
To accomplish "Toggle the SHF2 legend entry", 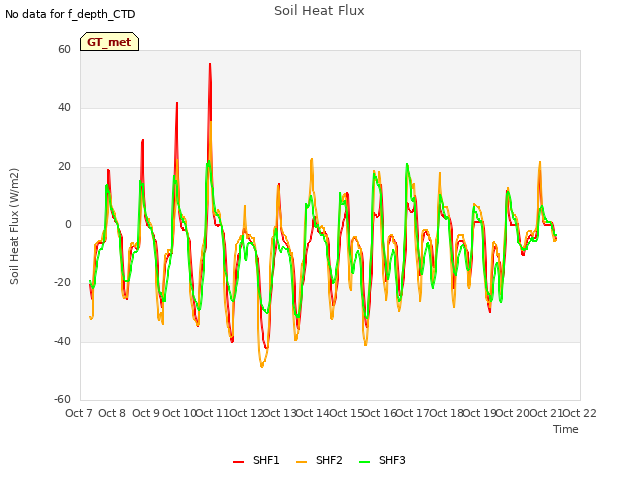I will 319,460.
